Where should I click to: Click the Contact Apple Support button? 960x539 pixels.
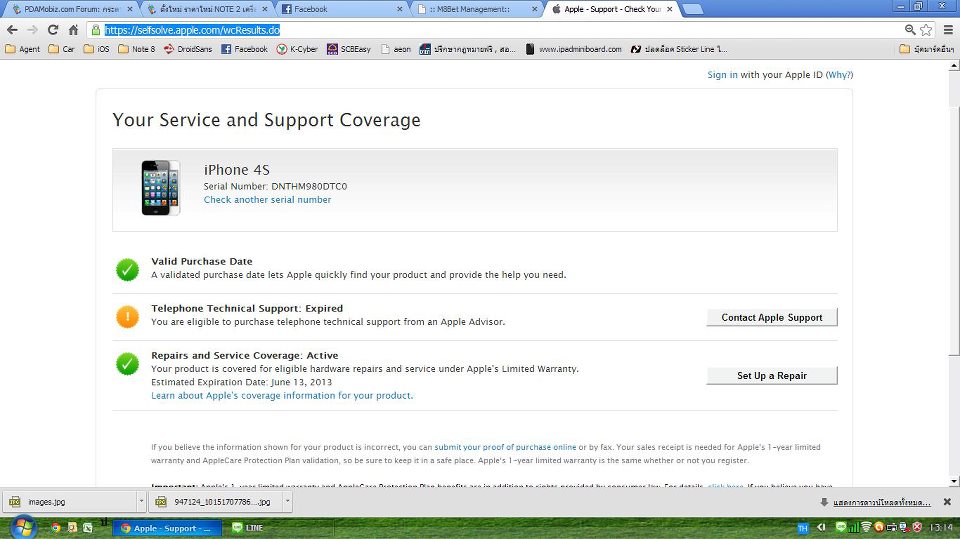771,317
